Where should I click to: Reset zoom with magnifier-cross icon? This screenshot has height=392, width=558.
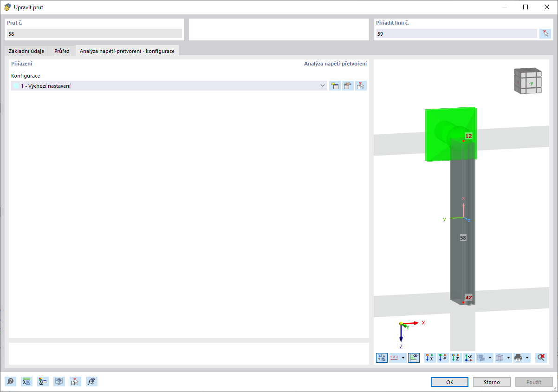[541, 358]
